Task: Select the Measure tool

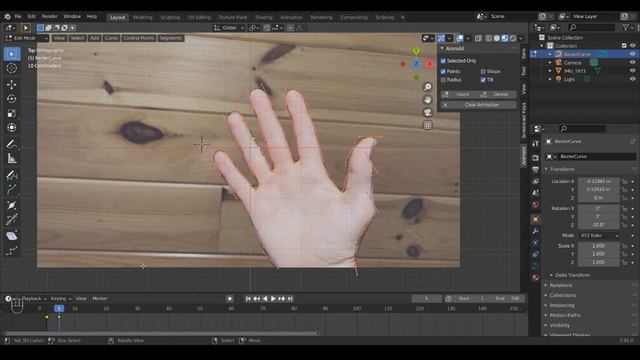Action: click(x=12, y=158)
